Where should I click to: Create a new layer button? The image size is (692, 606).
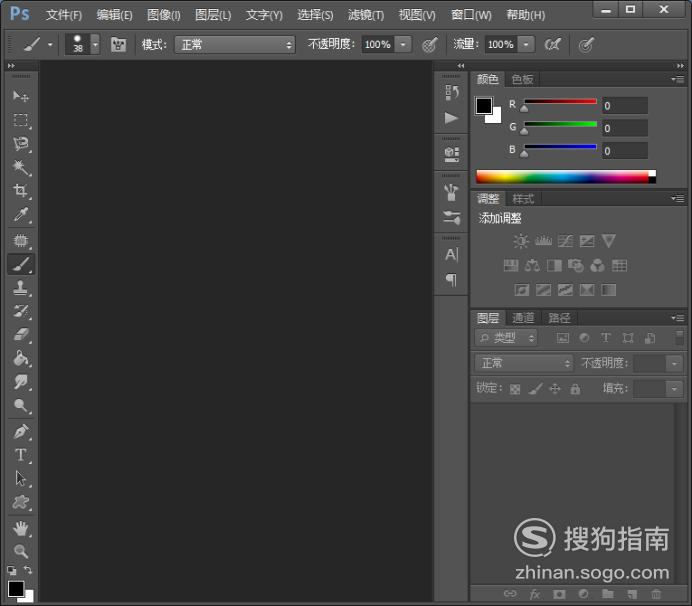click(x=632, y=594)
